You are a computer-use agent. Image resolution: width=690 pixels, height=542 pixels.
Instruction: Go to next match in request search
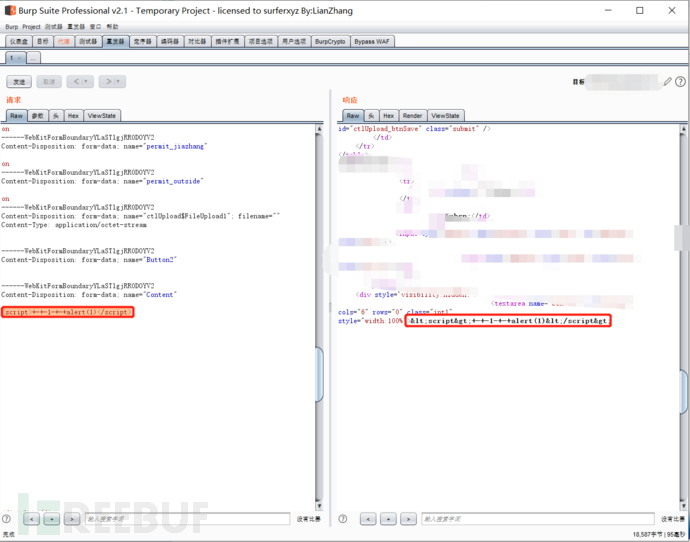pos(72,519)
